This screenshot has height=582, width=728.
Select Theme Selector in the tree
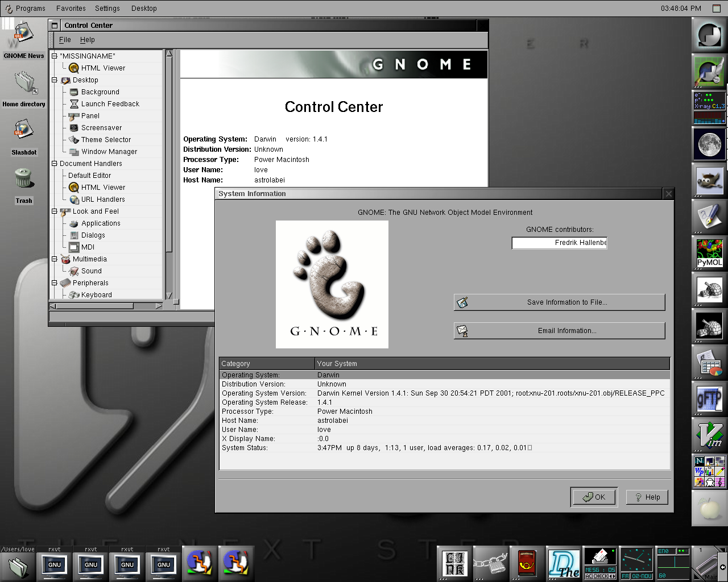pyautogui.click(x=106, y=140)
